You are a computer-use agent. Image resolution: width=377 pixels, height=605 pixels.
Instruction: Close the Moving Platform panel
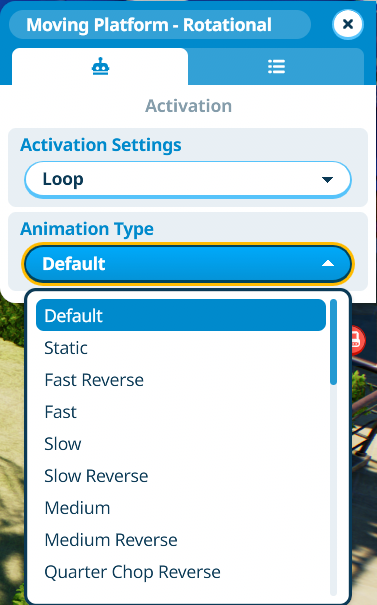point(348,24)
